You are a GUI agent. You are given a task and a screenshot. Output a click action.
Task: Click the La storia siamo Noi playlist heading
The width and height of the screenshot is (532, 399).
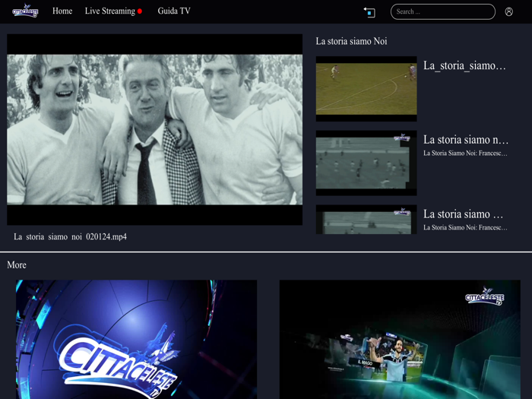(351, 41)
